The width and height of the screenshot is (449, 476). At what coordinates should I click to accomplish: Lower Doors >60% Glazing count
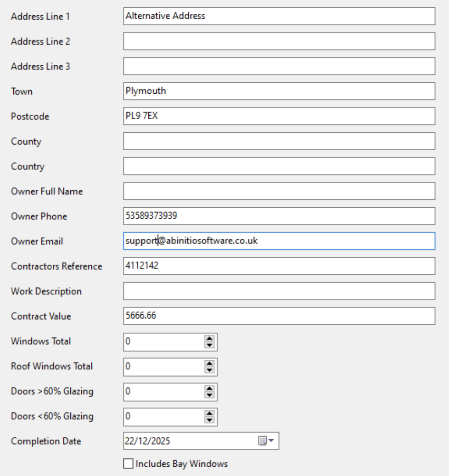tap(210, 395)
